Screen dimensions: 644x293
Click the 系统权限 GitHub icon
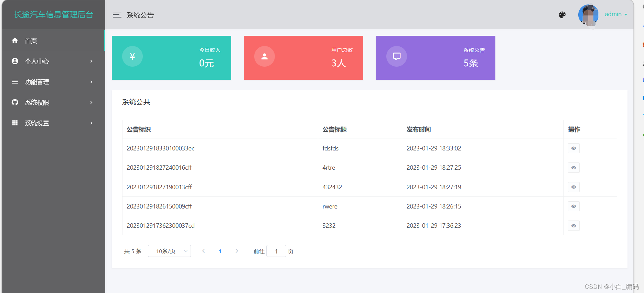click(15, 102)
